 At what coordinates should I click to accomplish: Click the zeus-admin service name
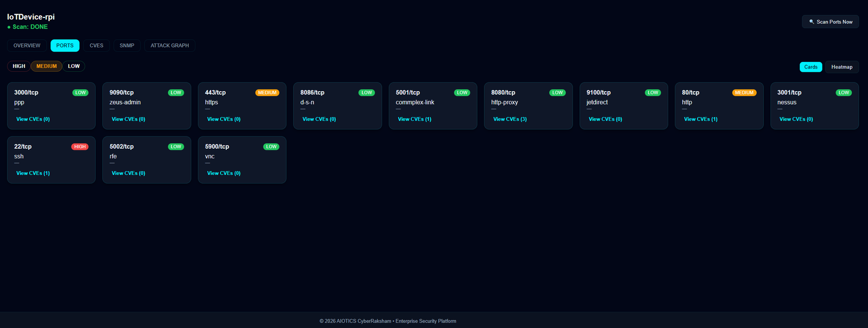point(125,102)
